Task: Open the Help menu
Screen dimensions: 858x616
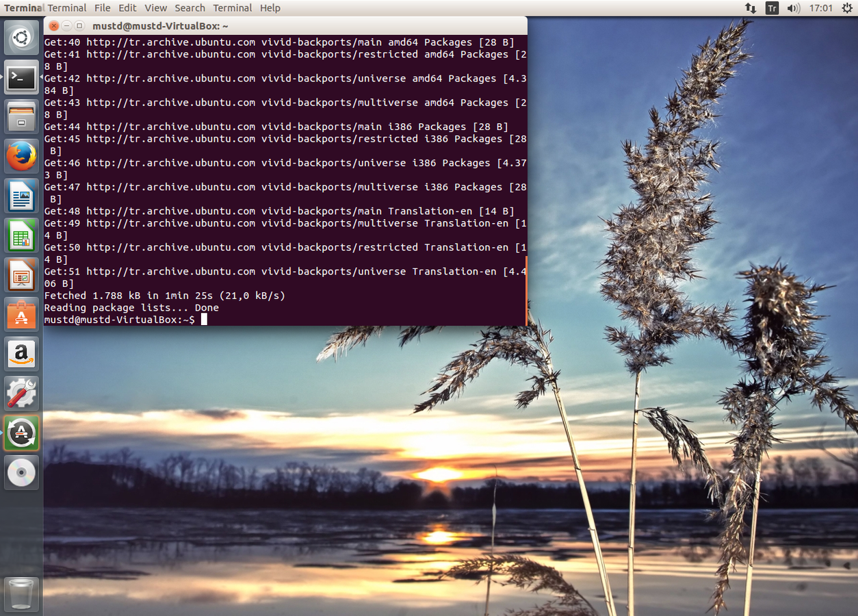Action: click(270, 8)
